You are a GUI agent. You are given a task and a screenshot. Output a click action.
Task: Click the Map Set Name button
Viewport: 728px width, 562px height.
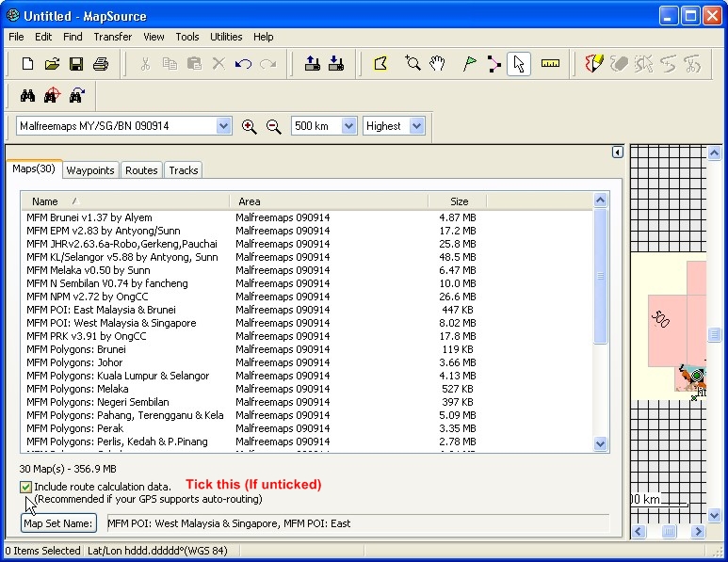coord(58,523)
